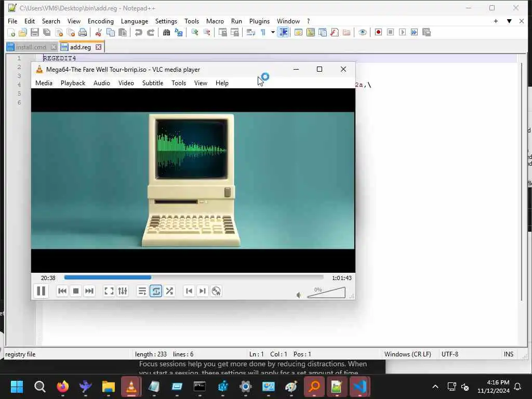The height and width of the screenshot is (399, 532).
Task: Open Notepad++ Replace icon
Action: coord(179,33)
